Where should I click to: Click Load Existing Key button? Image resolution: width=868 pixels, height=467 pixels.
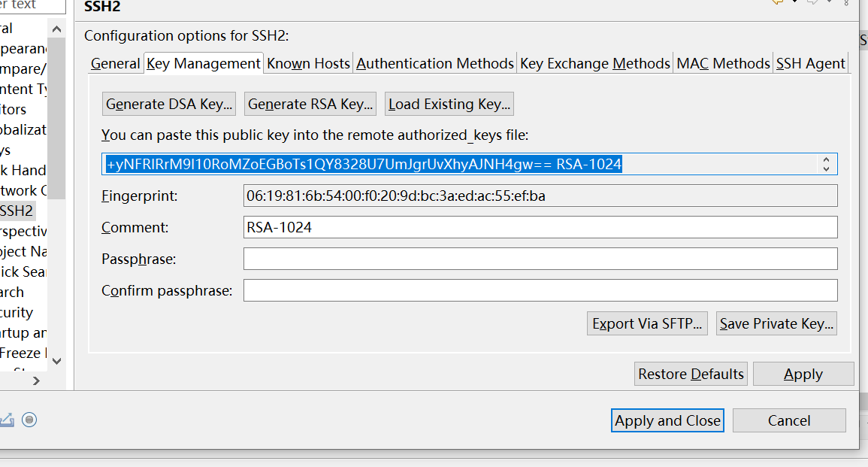[x=449, y=104]
